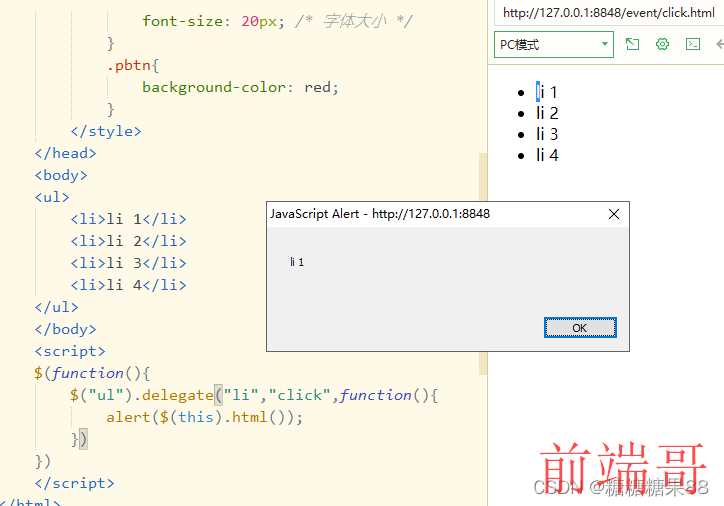The image size is (724, 506).
Task: Click the 'li 1' list item in preview
Action: click(547, 92)
